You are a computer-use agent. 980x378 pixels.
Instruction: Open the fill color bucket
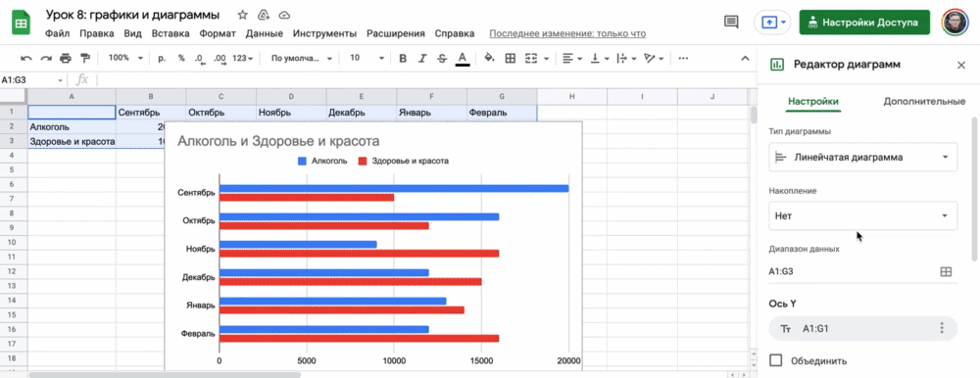pos(489,58)
